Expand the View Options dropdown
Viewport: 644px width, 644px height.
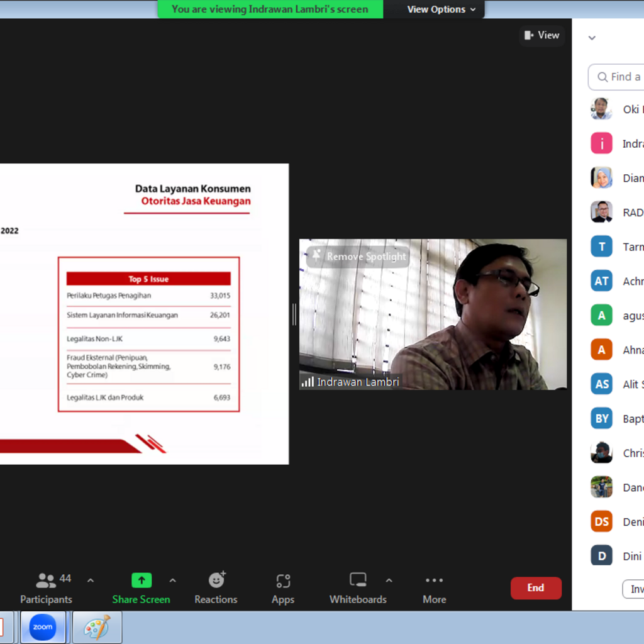(441, 9)
